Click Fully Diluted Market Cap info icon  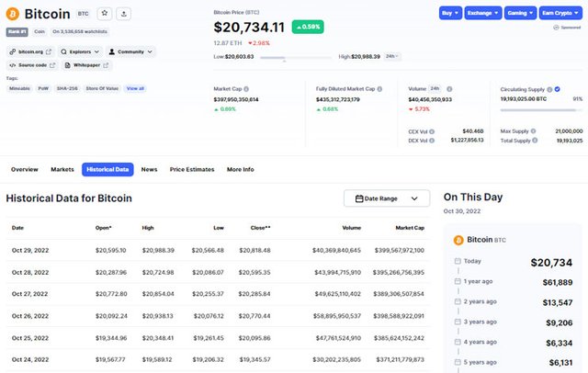tap(379, 89)
